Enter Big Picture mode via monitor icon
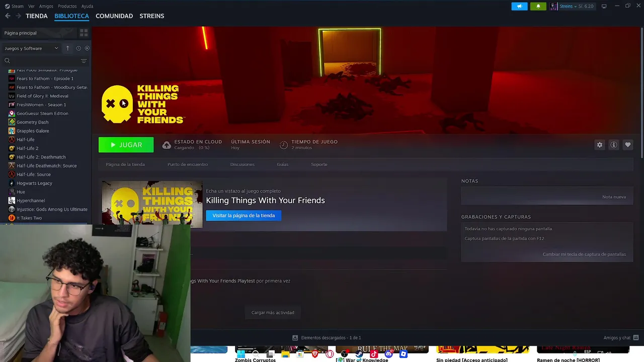Viewport: 644px width, 362px height. point(604,6)
